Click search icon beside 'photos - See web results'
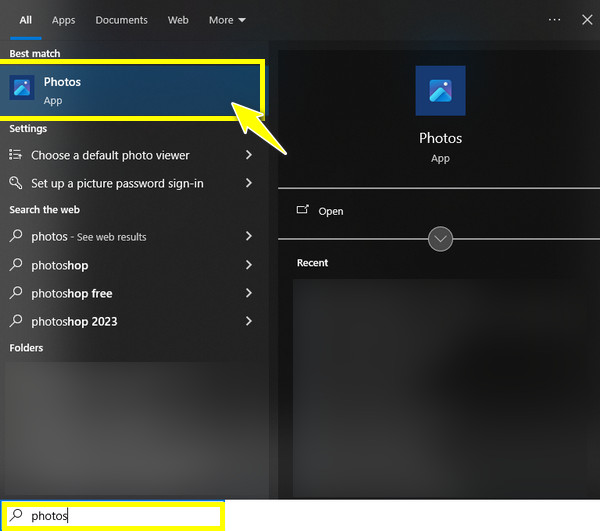 [x=16, y=236]
